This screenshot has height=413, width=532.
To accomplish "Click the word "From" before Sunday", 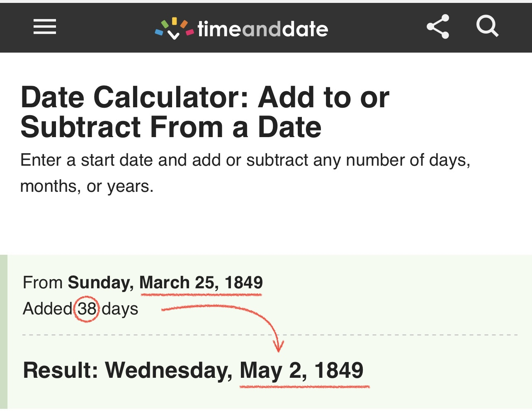I will 42,283.
